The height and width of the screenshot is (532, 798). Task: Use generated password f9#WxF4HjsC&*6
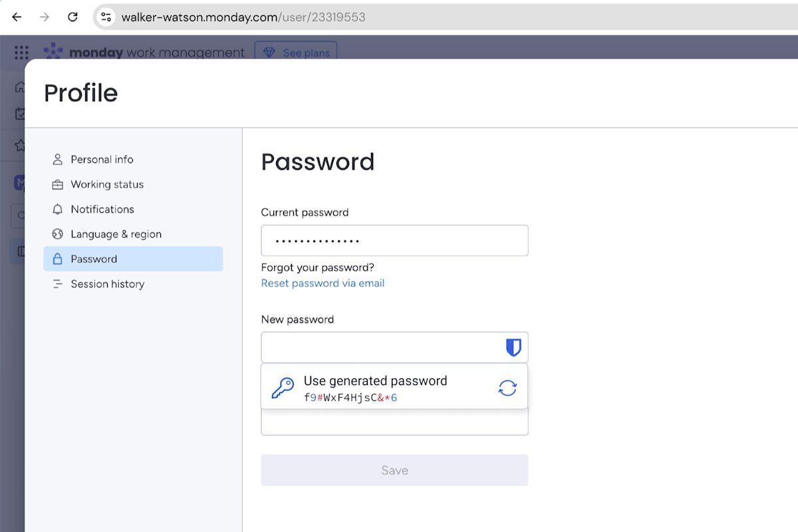click(375, 388)
